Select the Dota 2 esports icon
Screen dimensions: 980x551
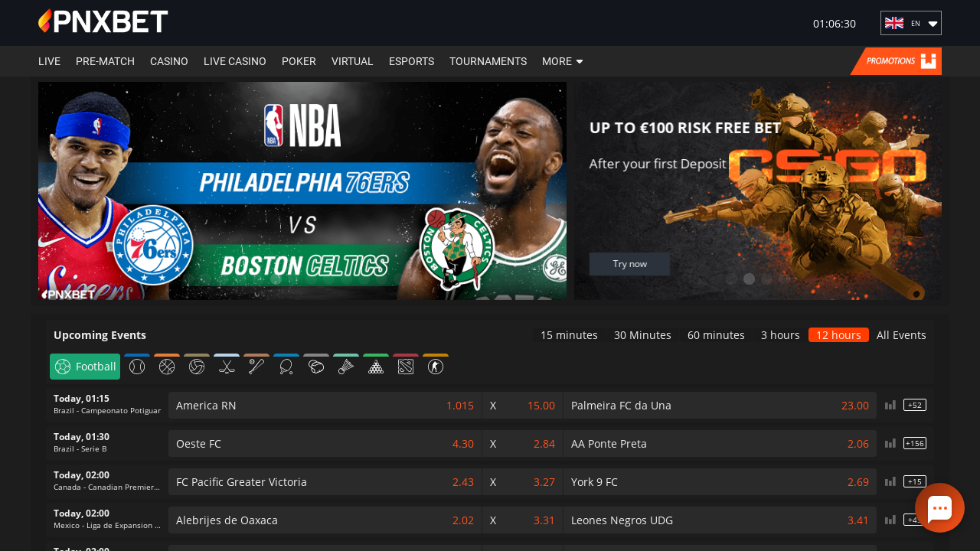pos(406,367)
